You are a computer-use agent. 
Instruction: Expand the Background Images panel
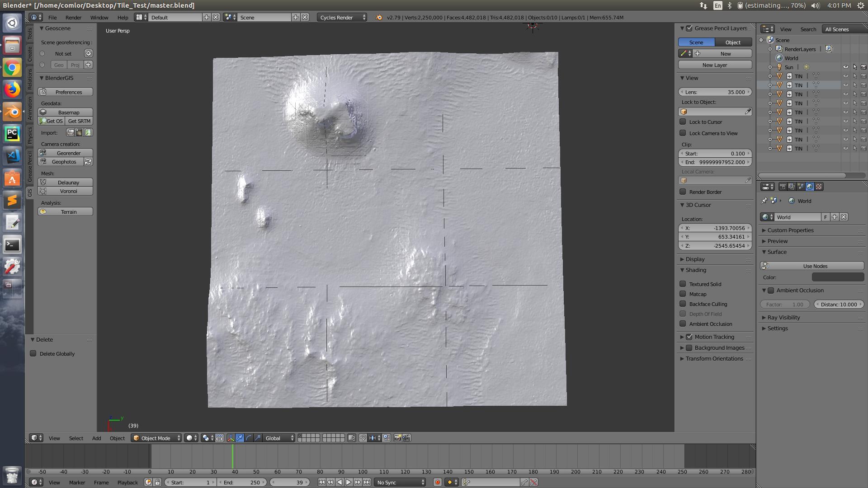[682, 347]
